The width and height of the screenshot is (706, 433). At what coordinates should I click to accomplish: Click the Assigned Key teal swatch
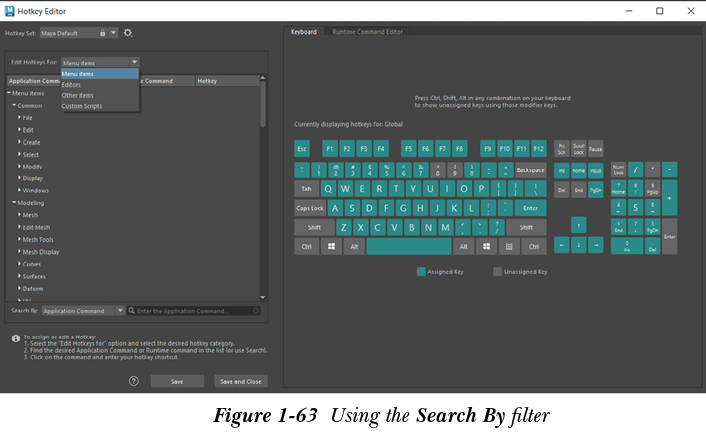pos(422,271)
